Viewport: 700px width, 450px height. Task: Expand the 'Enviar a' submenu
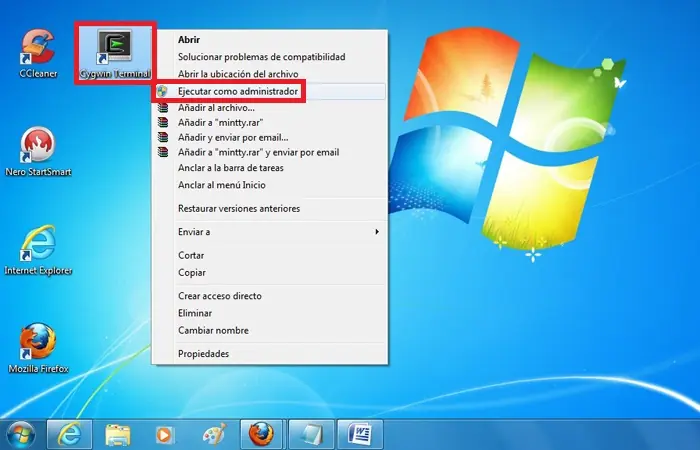(x=270, y=232)
